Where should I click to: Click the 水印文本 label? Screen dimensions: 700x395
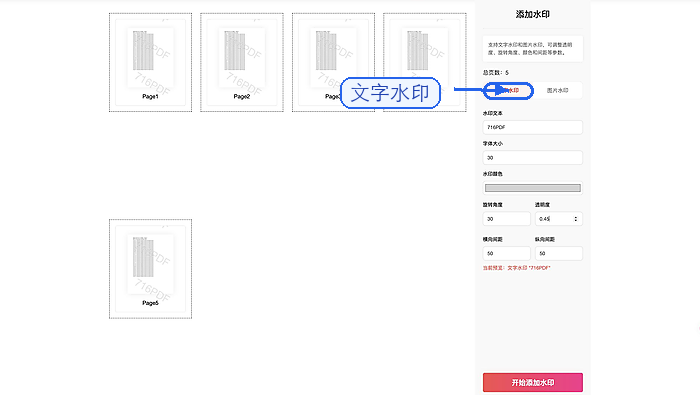[x=492, y=113]
